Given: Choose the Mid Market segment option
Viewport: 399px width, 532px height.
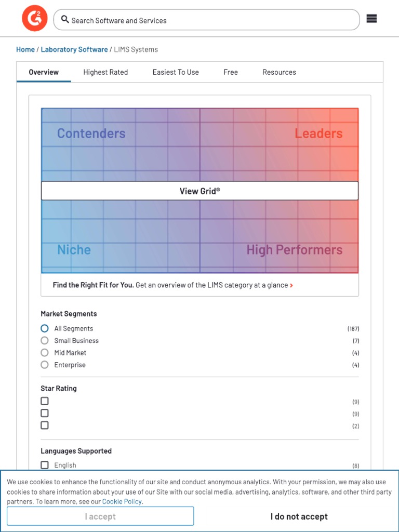Looking at the screenshot, I should pyautogui.click(x=45, y=352).
